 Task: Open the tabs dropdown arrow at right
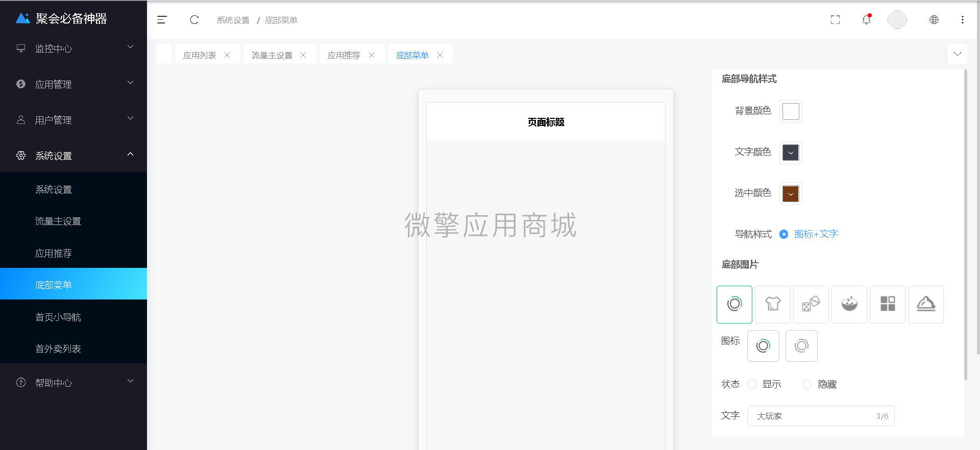pos(957,54)
